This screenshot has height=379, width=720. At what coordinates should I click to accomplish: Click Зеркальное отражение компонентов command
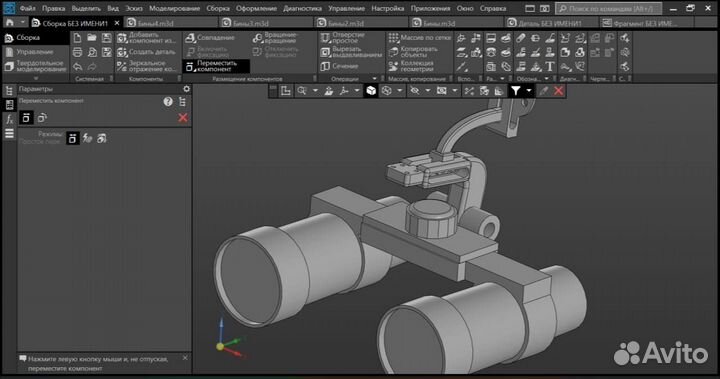(147, 66)
